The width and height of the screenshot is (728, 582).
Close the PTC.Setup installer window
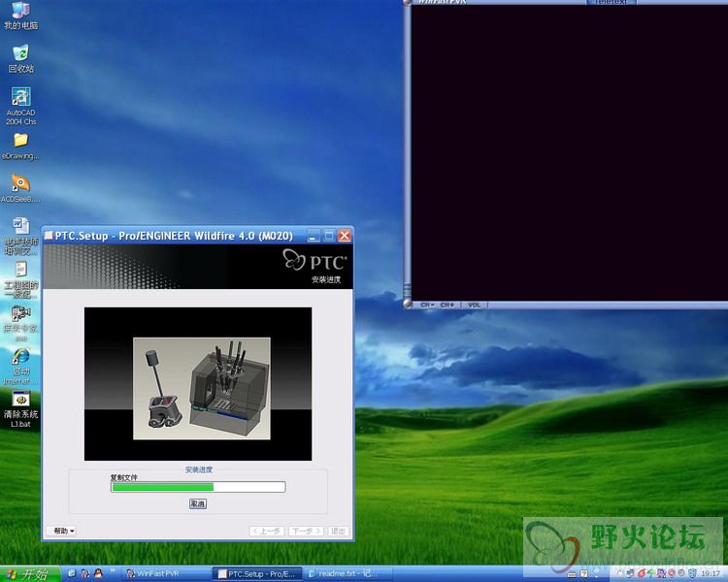pyautogui.click(x=345, y=236)
